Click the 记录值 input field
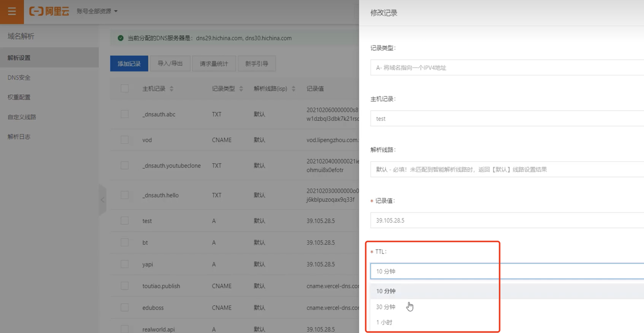 507,220
